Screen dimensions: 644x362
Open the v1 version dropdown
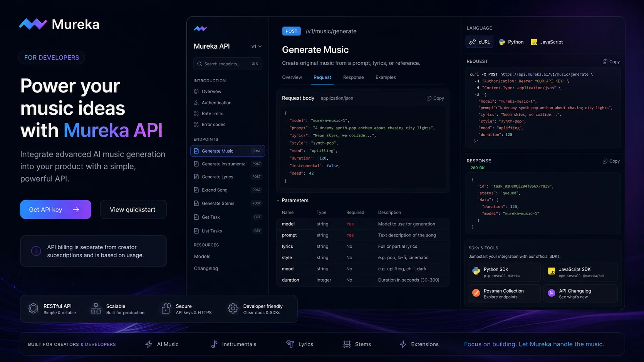click(257, 47)
